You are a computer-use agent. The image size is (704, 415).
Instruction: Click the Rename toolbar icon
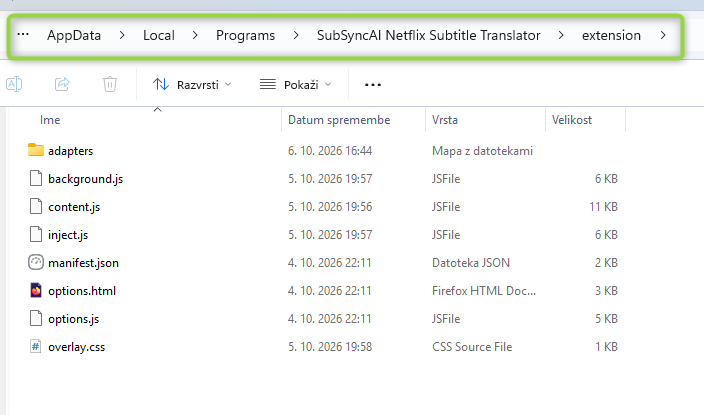[14, 84]
